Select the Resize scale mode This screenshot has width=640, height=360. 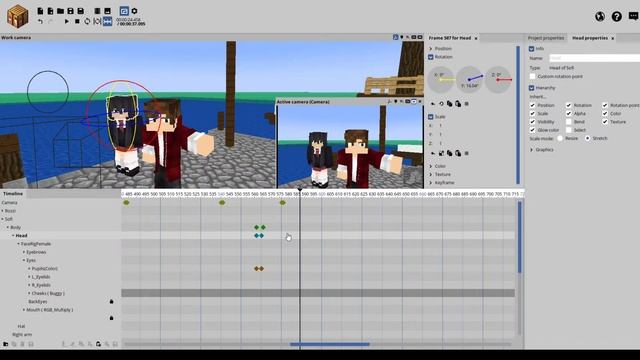click(560, 138)
